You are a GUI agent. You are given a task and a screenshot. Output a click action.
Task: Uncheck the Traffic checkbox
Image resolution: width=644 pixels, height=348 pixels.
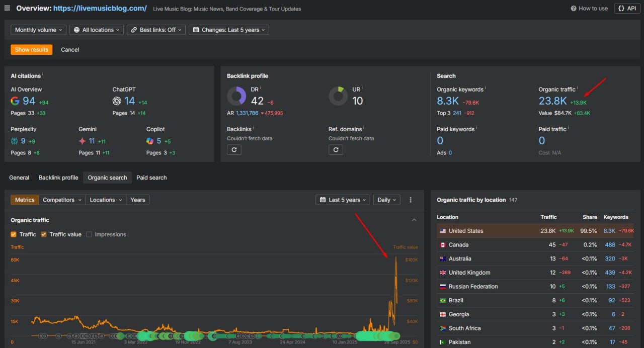click(14, 234)
